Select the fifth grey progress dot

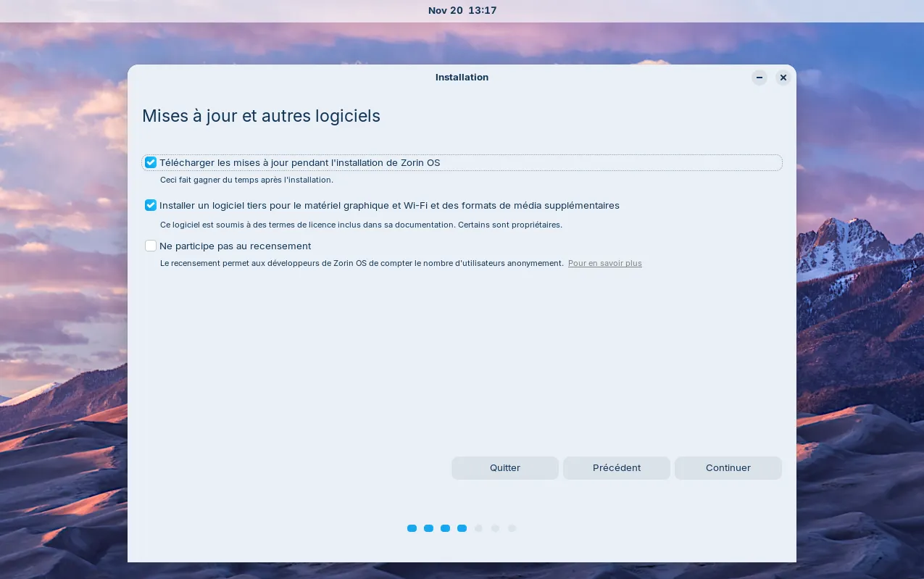coord(478,528)
